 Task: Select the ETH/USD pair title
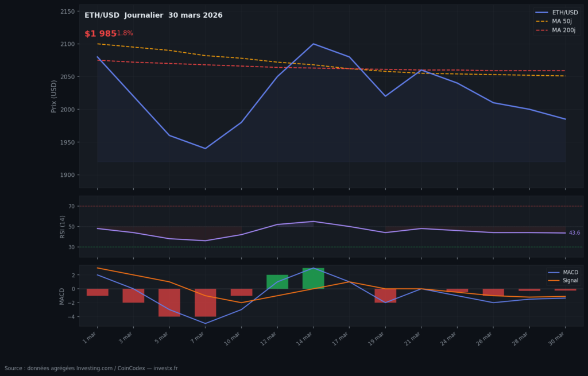pyautogui.click(x=102, y=15)
